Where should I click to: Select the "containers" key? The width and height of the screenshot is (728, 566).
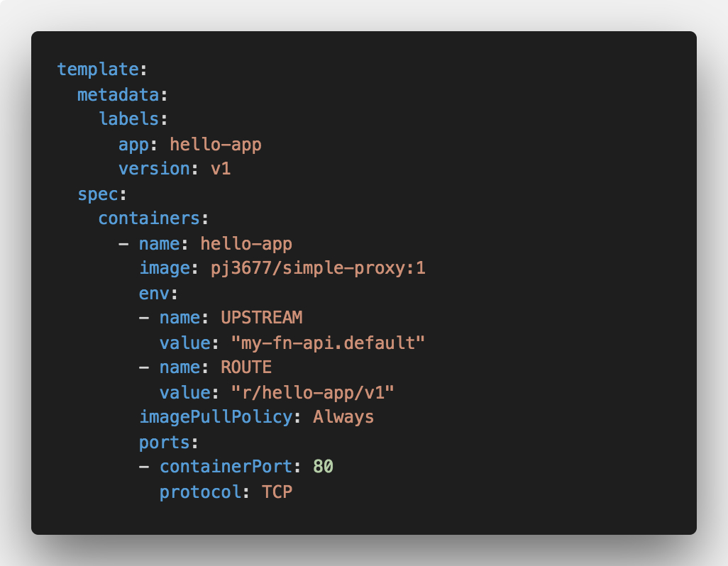(x=149, y=219)
